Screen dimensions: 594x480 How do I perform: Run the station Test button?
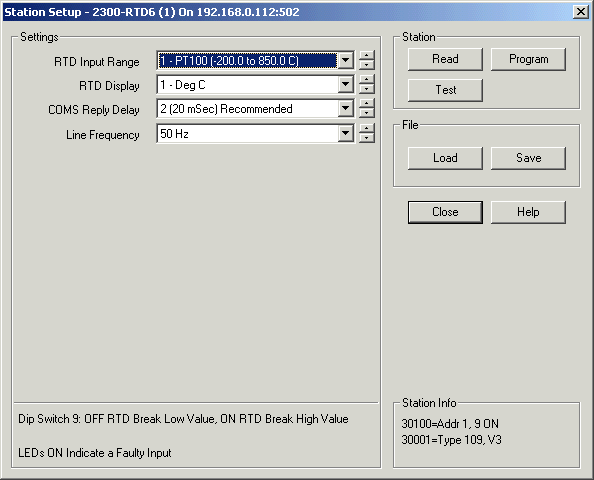click(x=445, y=90)
